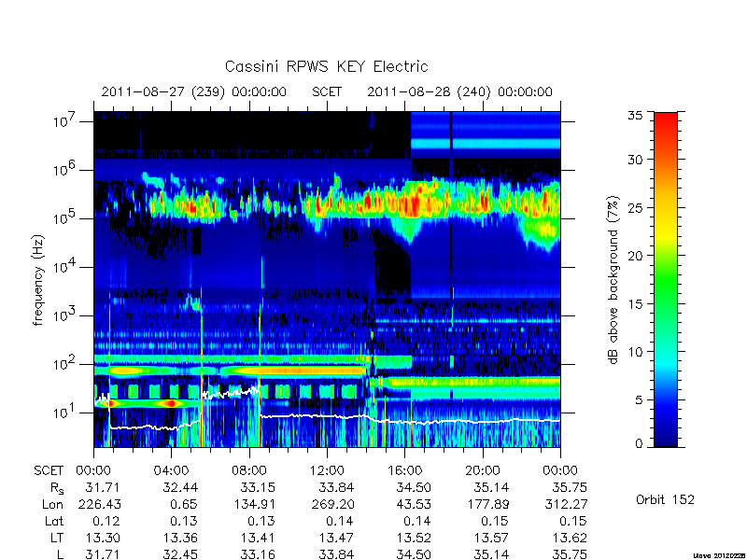Click the 'SCET' label above the plot
Image resolution: width=747 pixels, height=560 pixels.
(x=327, y=91)
